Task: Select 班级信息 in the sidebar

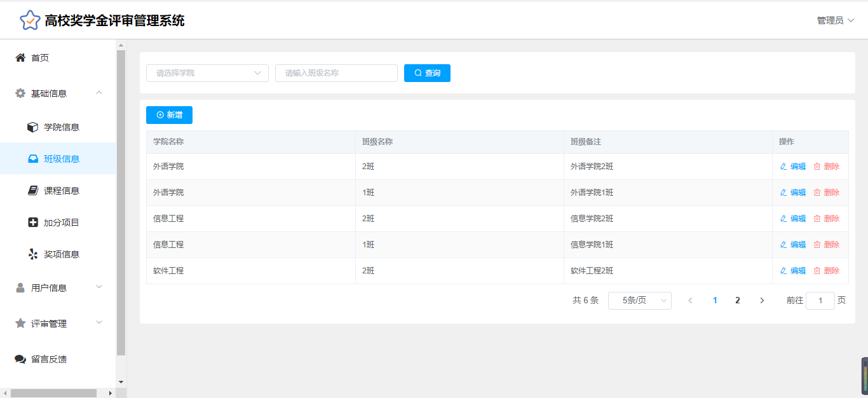Action: click(61, 159)
